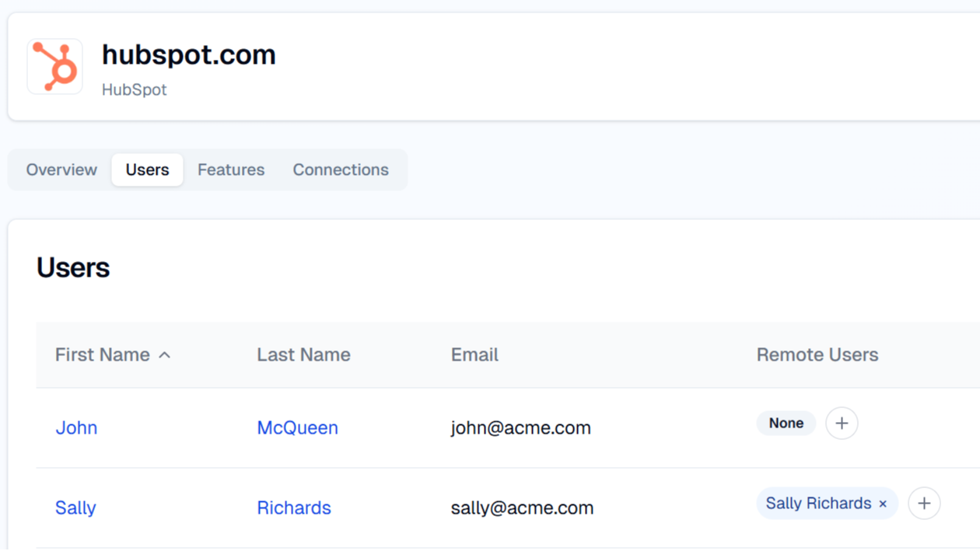Switch to the Features tab

click(231, 169)
